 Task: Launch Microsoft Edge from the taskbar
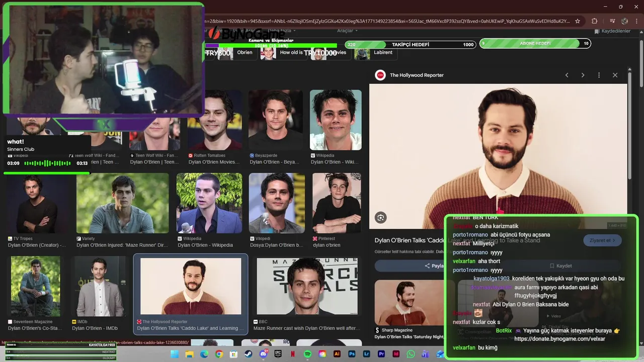point(204,354)
